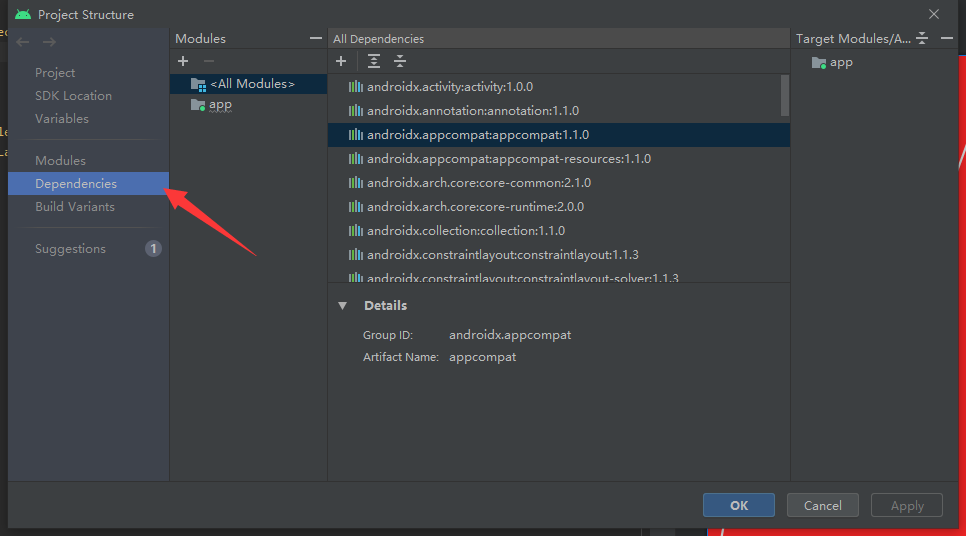Select the Dependencies page
Viewport: 966px width, 536px height.
tap(89, 184)
